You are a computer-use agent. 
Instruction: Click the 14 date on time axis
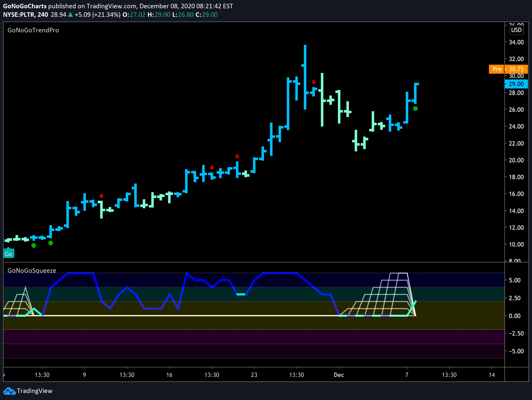[492, 375]
